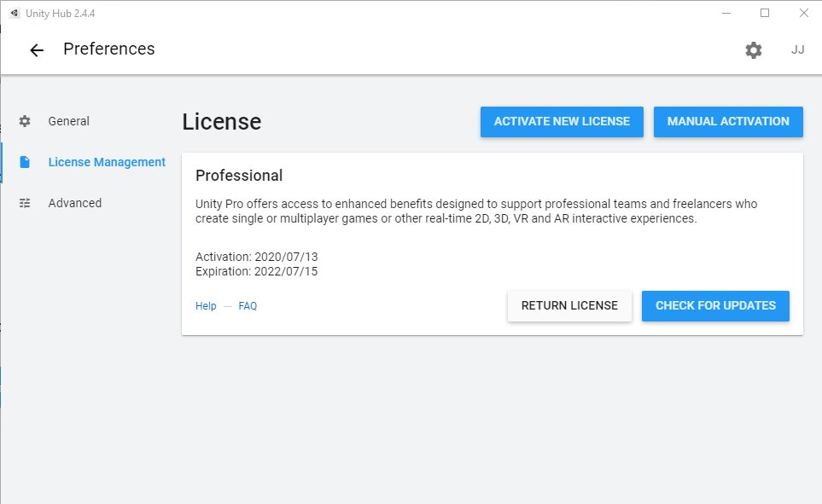Maximize the Unity Hub window
This screenshot has height=504, width=822.
(x=765, y=13)
